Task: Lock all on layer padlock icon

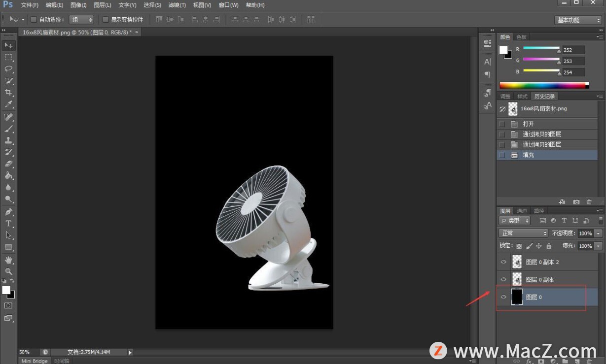Action: tap(549, 246)
